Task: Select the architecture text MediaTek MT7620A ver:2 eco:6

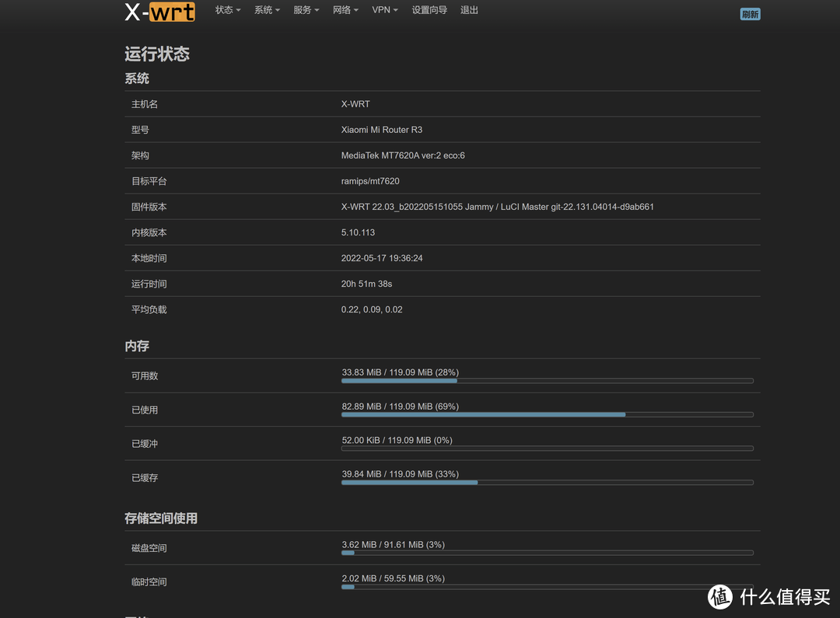Action: point(403,155)
